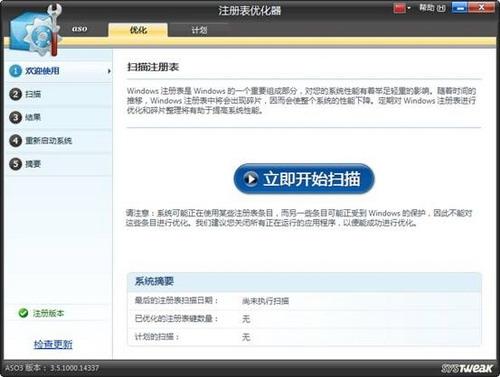This screenshot has width=500, height=377.
Task: Switch to the 优化 tab
Action: pos(138,30)
